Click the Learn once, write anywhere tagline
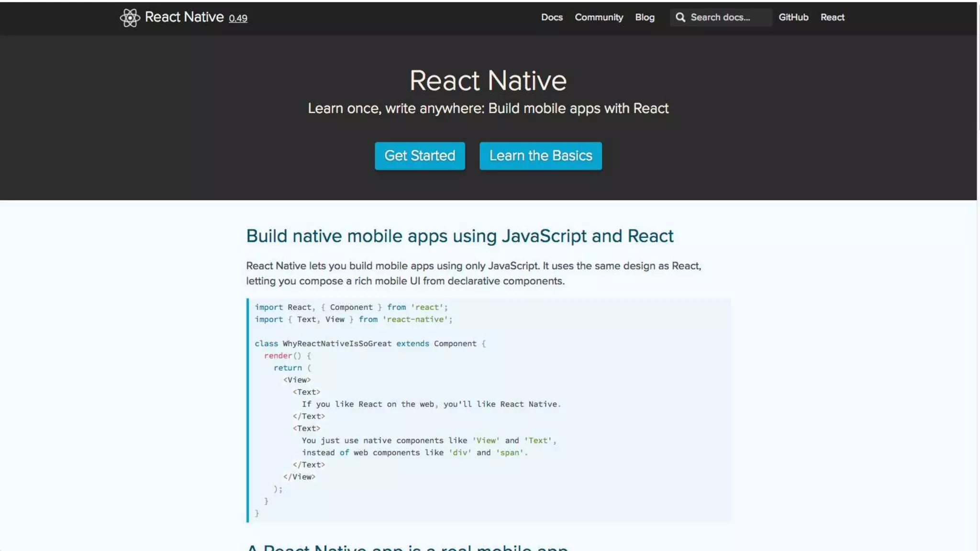980x551 pixels. [488, 109]
